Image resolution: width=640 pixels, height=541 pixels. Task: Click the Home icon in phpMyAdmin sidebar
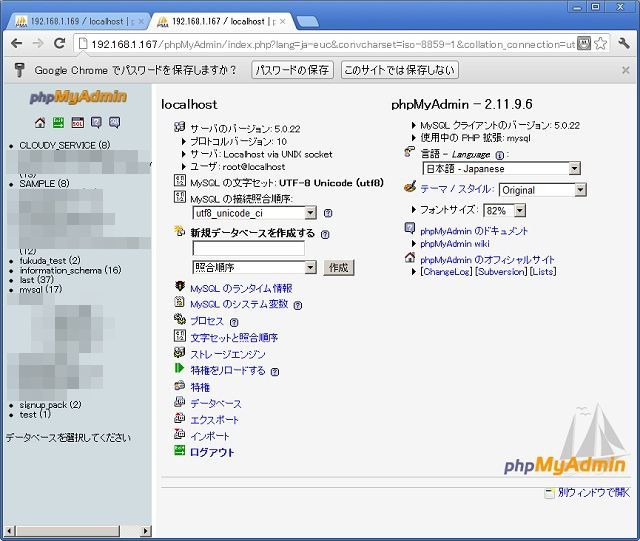coord(40,122)
